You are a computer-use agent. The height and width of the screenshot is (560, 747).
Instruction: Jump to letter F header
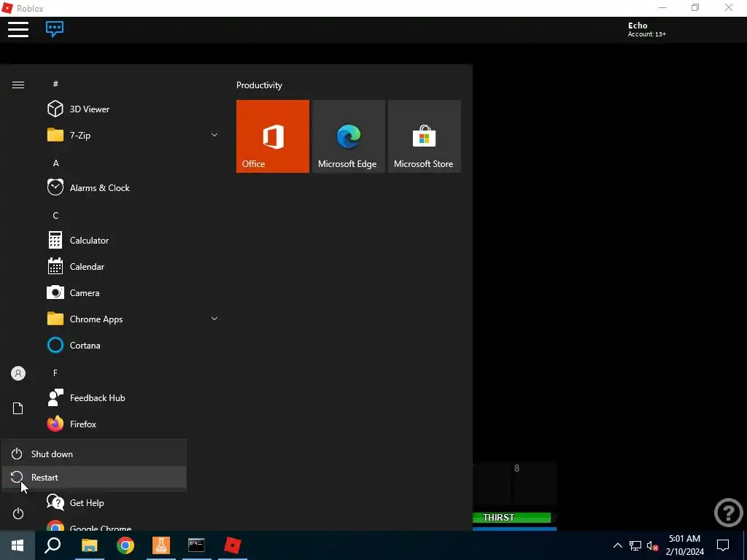[x=55, y=373]
